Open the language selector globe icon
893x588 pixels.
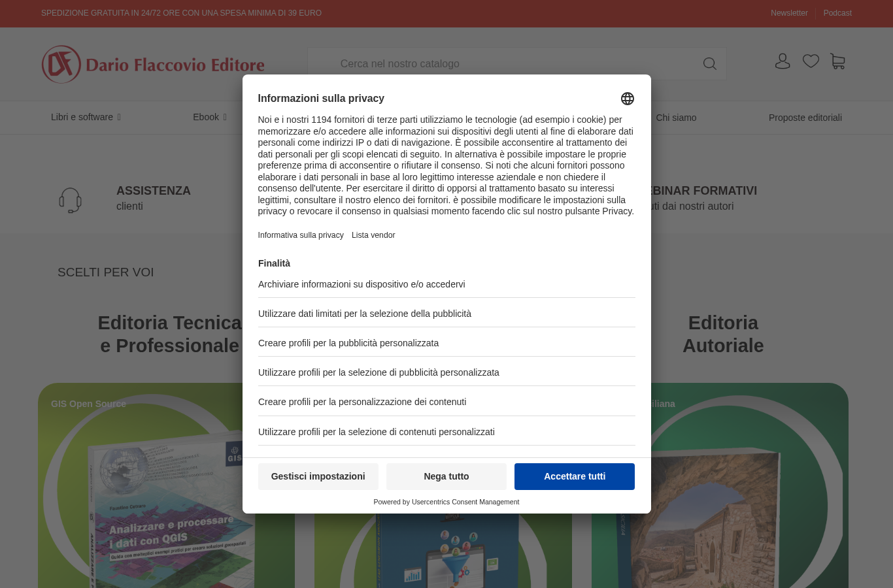pyautogui.click(x=628, y=99)
